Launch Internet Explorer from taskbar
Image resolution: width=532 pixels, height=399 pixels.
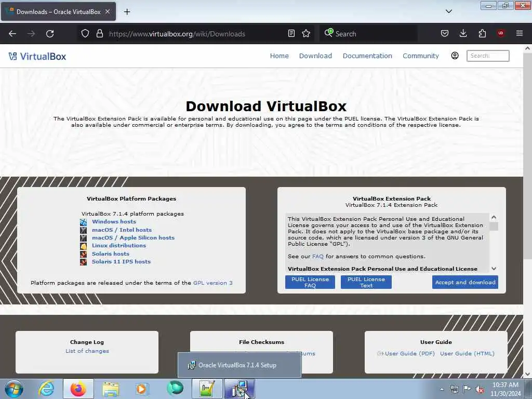pyautogui.click(x=46, y=389)
